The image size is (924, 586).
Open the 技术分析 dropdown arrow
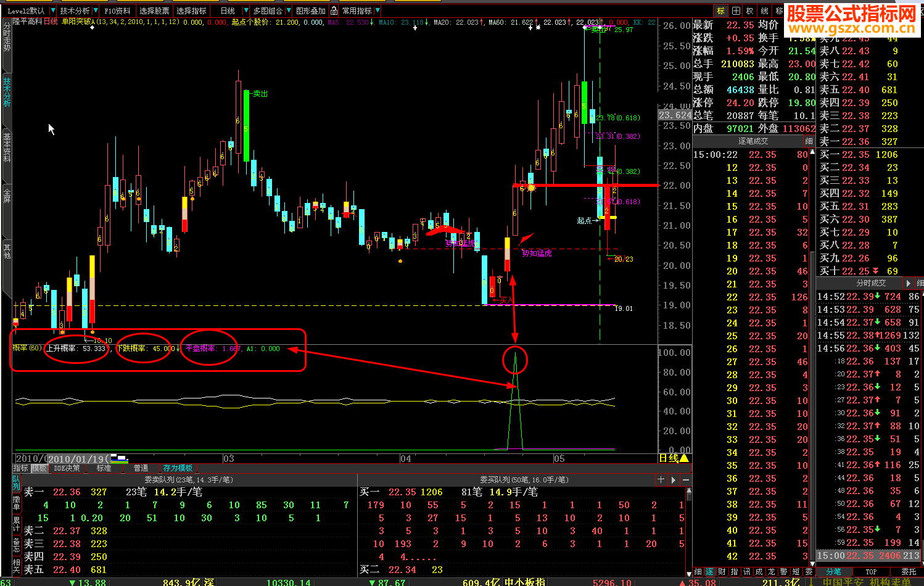(x=96, y=10)
